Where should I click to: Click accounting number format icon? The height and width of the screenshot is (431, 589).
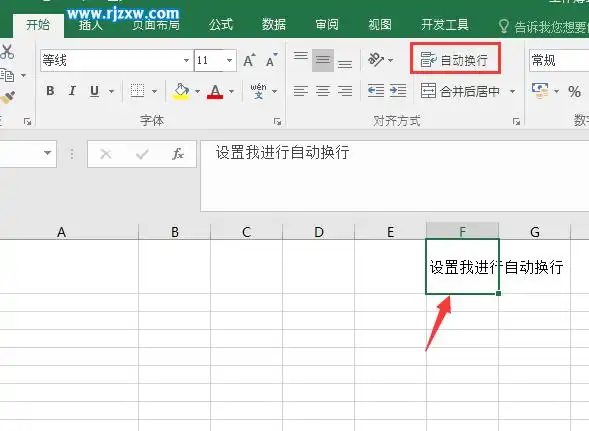point(540,91)
